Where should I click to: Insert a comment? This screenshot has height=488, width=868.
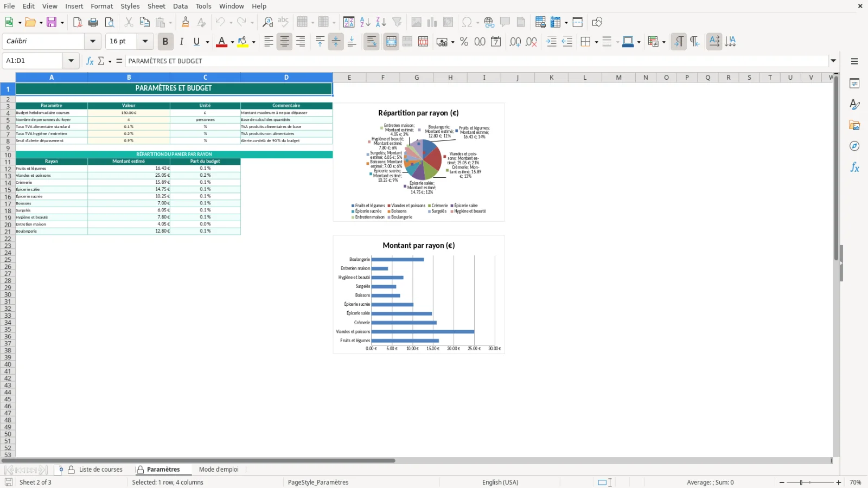point(505,22)
